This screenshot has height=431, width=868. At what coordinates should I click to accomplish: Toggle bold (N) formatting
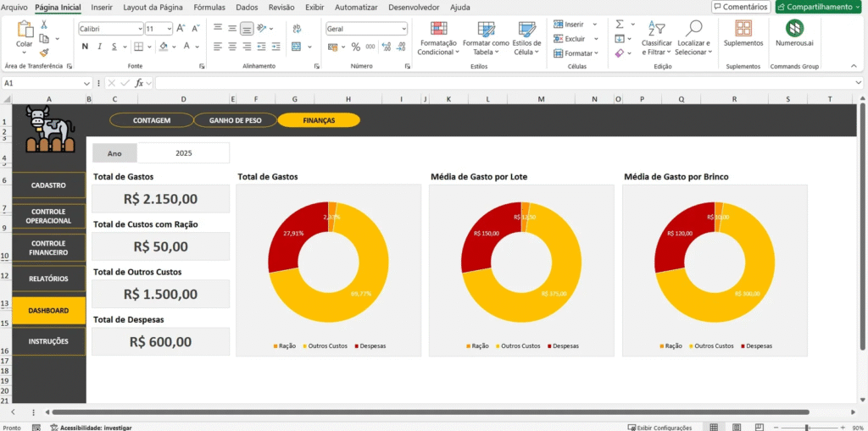click(84, 47)
